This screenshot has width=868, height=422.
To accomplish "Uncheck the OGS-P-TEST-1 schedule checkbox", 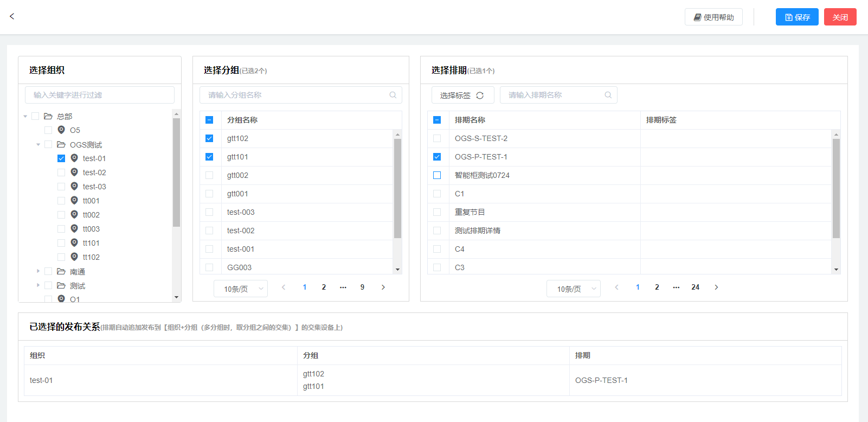I will 437,157.
